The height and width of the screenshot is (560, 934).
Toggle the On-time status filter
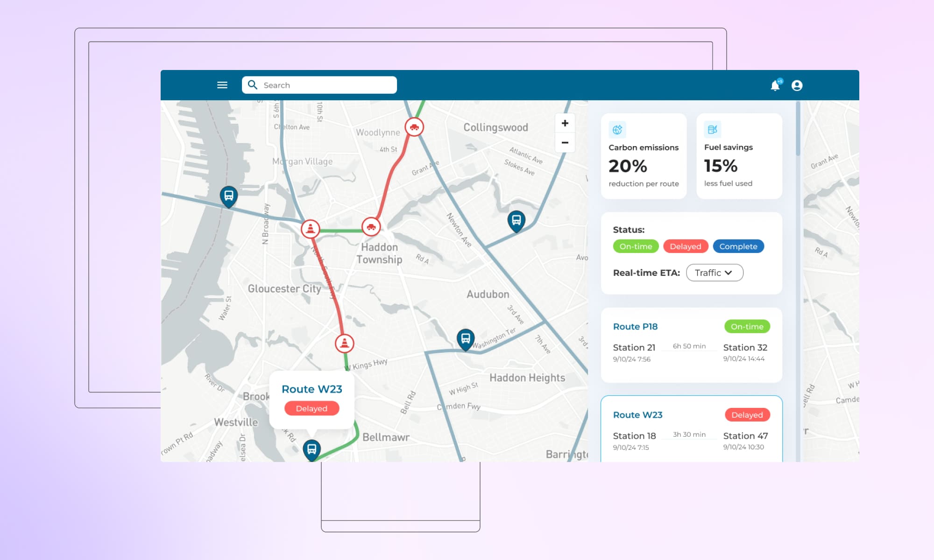point(636,246)
